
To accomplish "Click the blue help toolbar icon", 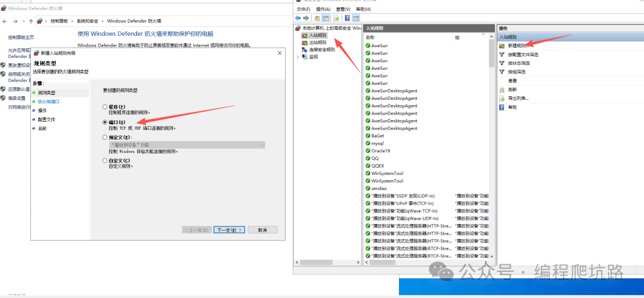I will click(348, 18).
